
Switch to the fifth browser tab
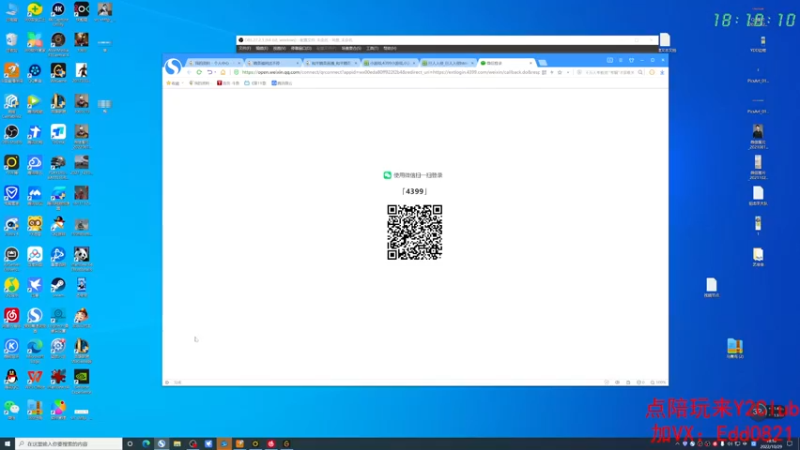tap(447, 63)
